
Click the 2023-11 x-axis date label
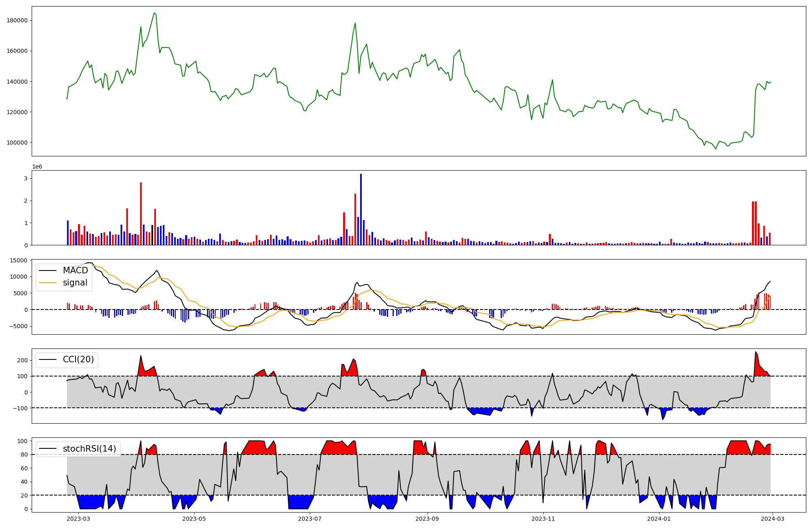pos(543,519)
